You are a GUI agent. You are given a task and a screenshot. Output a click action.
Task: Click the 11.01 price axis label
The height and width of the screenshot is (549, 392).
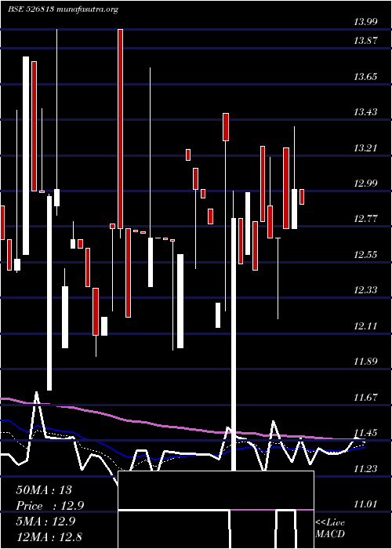coord(365,504)
